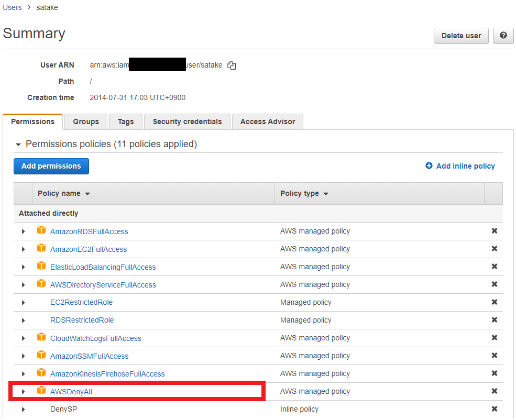The width and height of the screenshot is (516, 420).
Task: Open the AWSDenyAll policy link
Action: click(x=71, y=392)
